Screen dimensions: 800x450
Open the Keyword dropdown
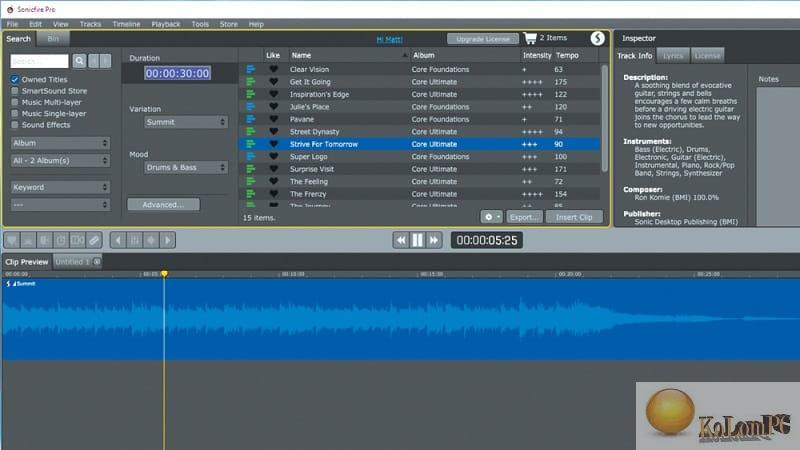click(60, 187)
